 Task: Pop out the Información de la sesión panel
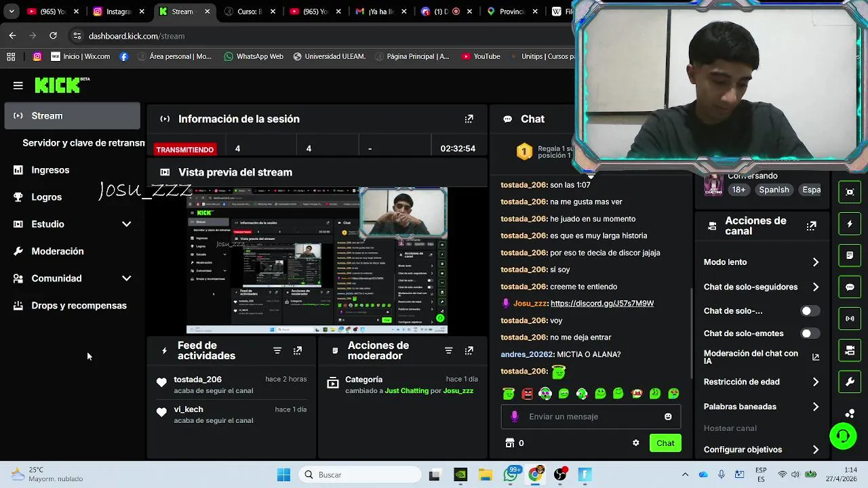click(469, 119)
